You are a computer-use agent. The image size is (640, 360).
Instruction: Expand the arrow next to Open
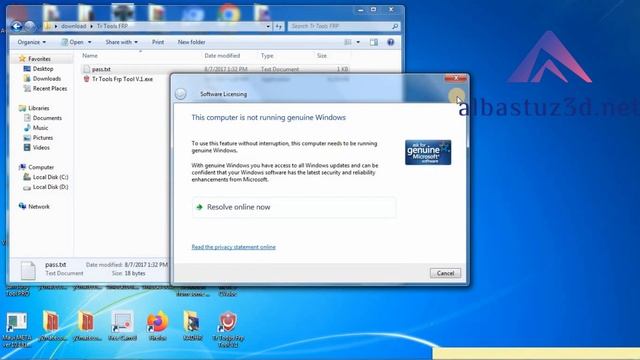[x=90, y=42]
